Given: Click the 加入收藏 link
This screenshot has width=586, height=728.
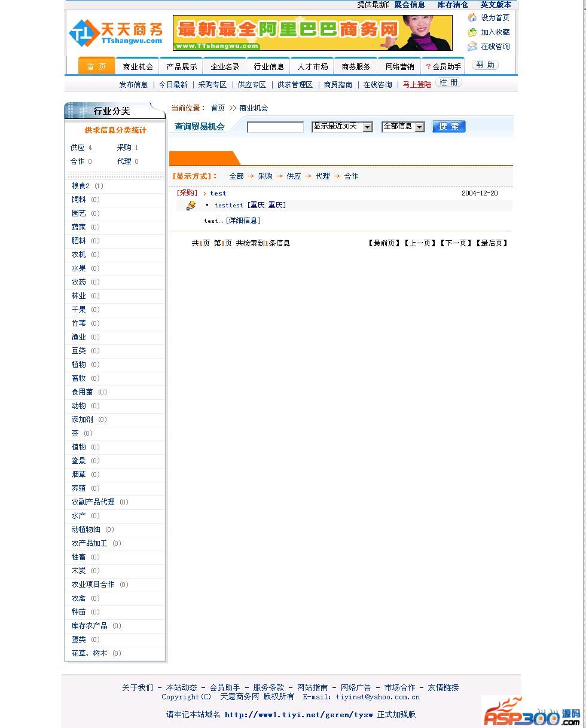Looking at the screenshot, I should [495, 32].
